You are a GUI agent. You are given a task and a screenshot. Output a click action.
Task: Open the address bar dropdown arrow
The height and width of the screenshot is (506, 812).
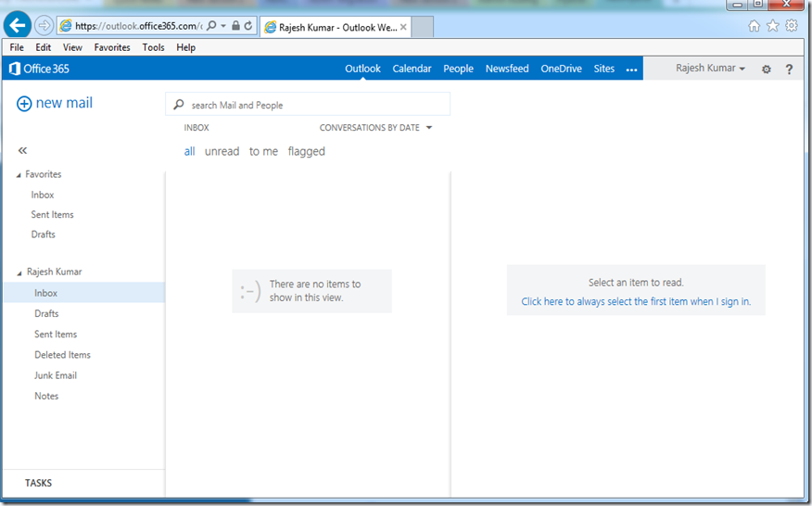pos(223,25)
